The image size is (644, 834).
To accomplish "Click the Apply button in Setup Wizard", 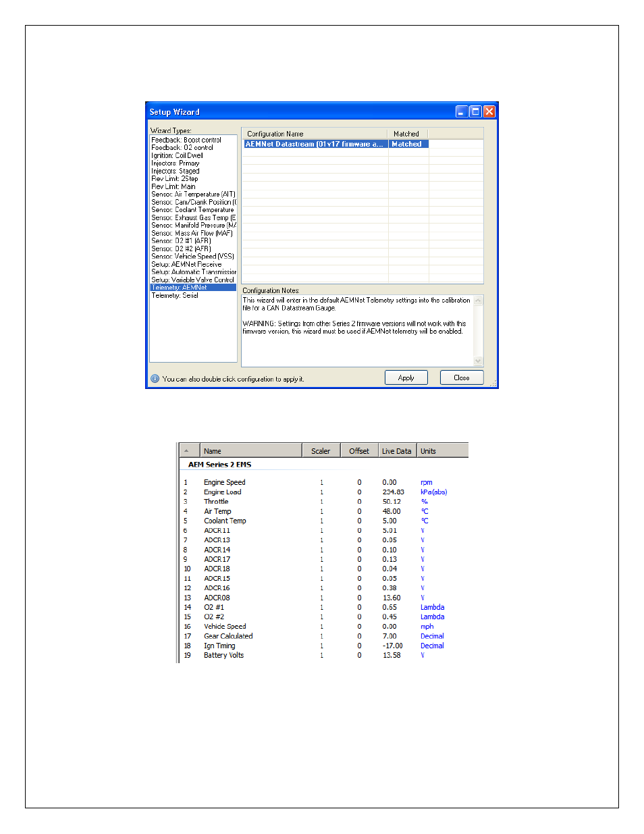I will [x=406, y=377].
